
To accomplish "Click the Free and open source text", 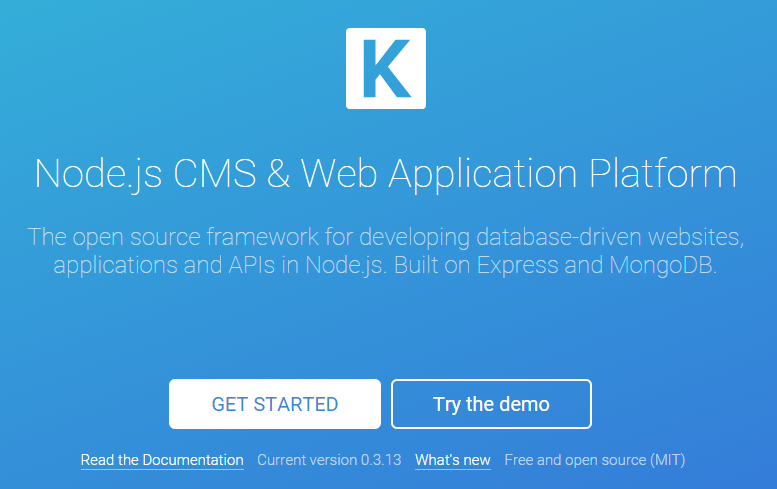I will 575,460.
